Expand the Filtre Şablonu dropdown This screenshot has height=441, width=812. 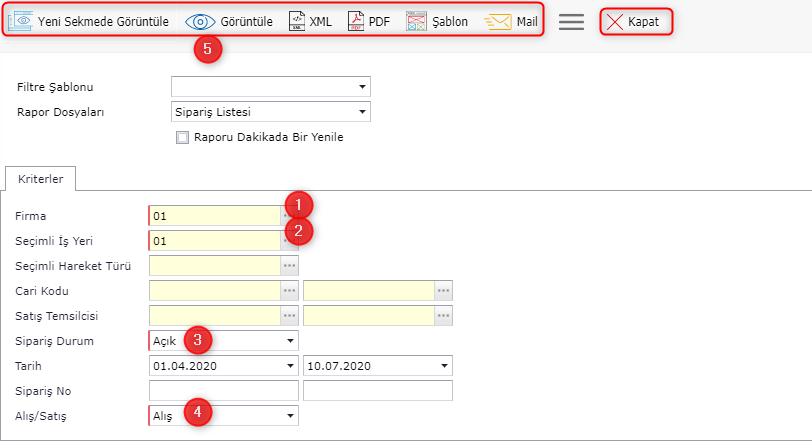(x=361, y=87)
